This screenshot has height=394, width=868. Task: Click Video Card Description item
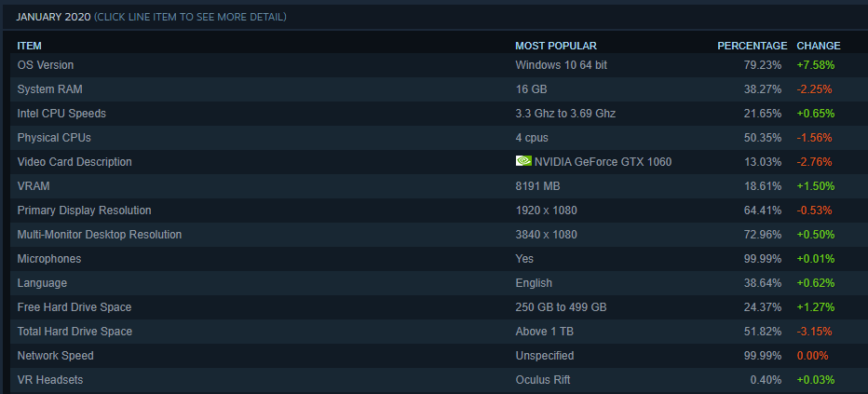(75, 162)
